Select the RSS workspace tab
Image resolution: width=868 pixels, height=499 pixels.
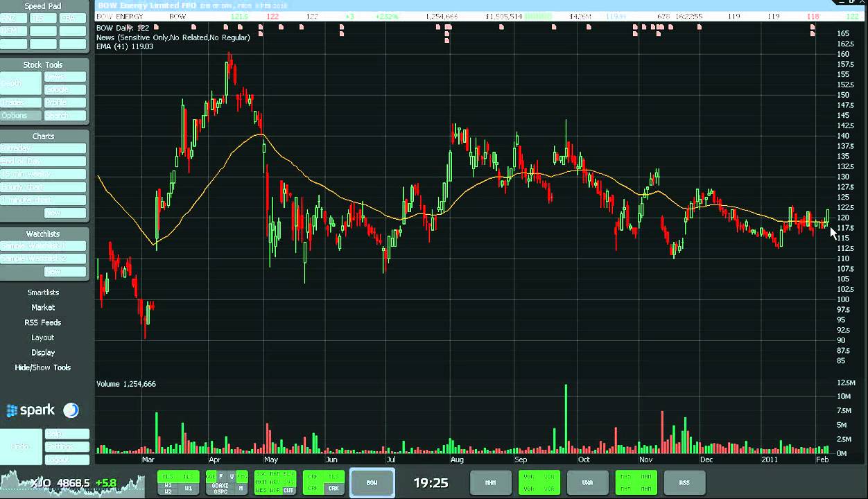point(684,482)
